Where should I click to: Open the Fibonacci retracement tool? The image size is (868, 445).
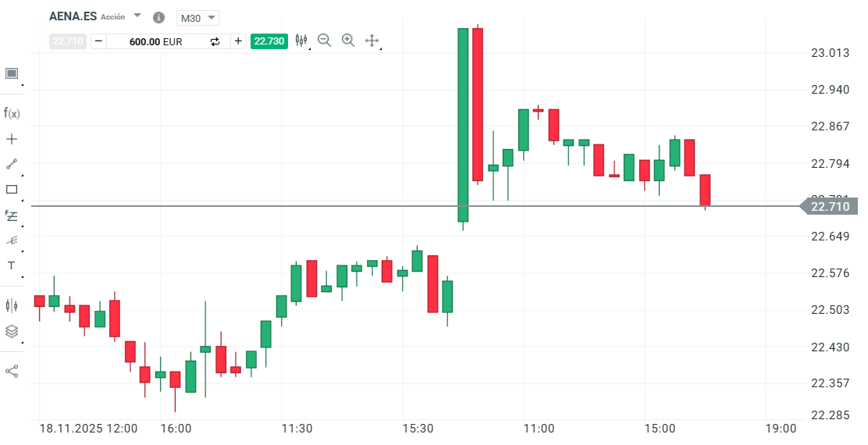[x=12, y=215]
